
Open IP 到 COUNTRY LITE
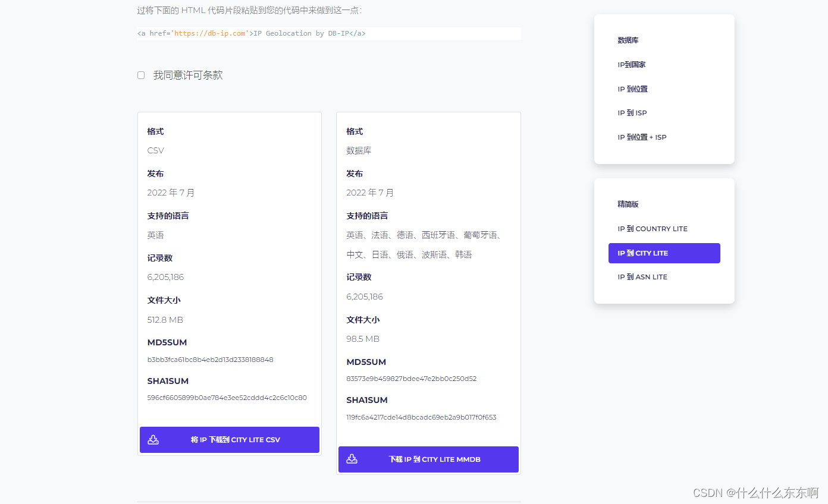tap(653, 228)
